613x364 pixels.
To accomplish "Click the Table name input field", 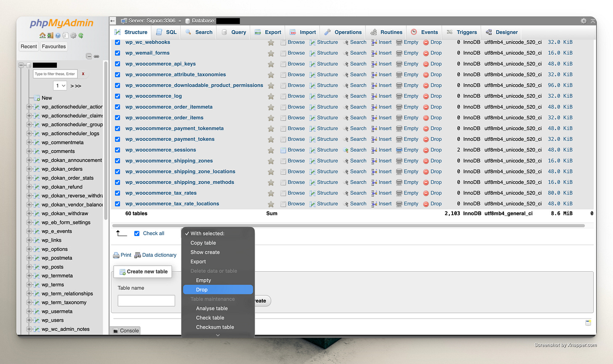I will tap(147, 300).
